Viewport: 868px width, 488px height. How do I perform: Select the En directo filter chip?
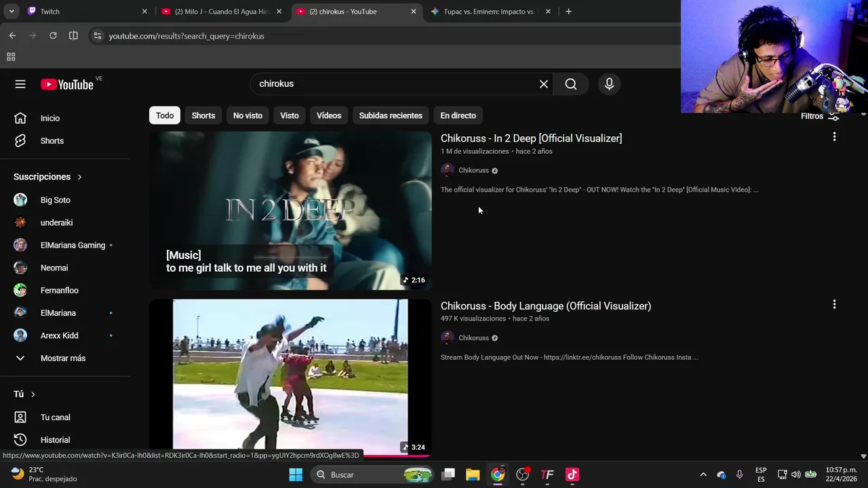click(x=458, y=115)
